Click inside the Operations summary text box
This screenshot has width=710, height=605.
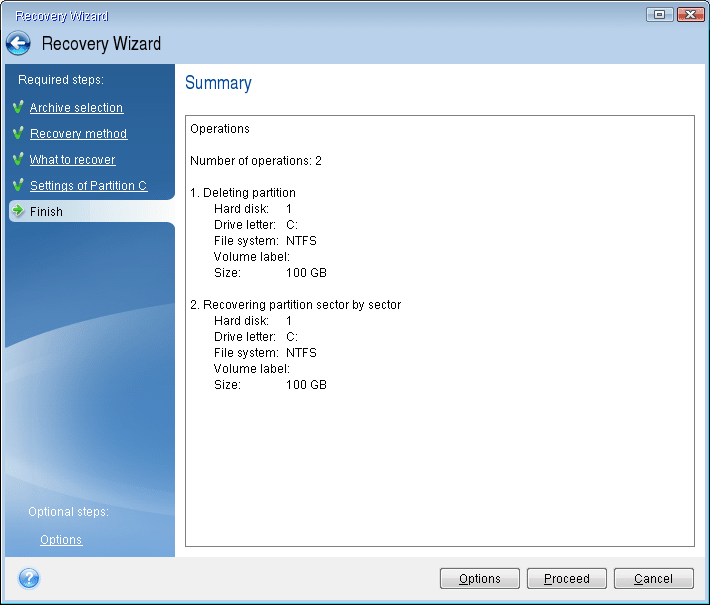pos(440,460)
